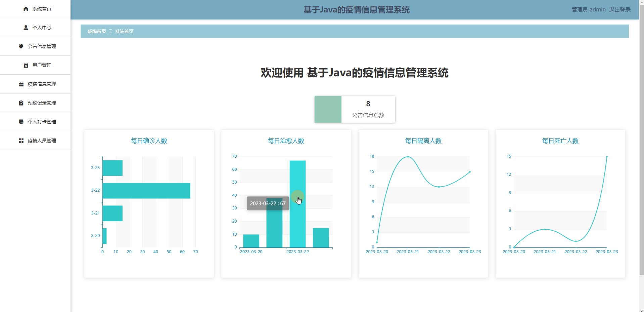
Task: Click the 2023-03-20 bar in 每日治愈人数 chart
Action: point(251,241)
